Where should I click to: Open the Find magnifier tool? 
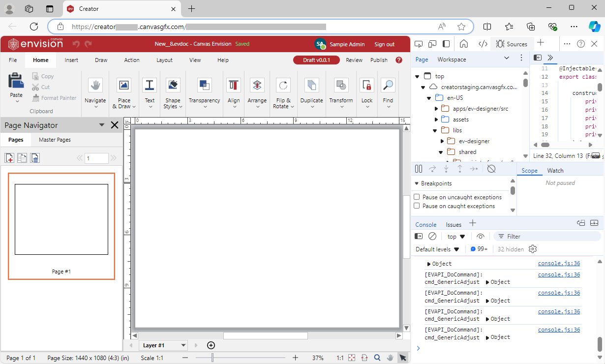(x=388, y=86)
